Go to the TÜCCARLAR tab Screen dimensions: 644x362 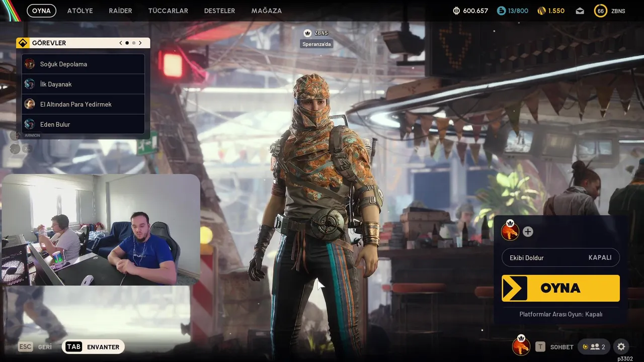[168, 11]
